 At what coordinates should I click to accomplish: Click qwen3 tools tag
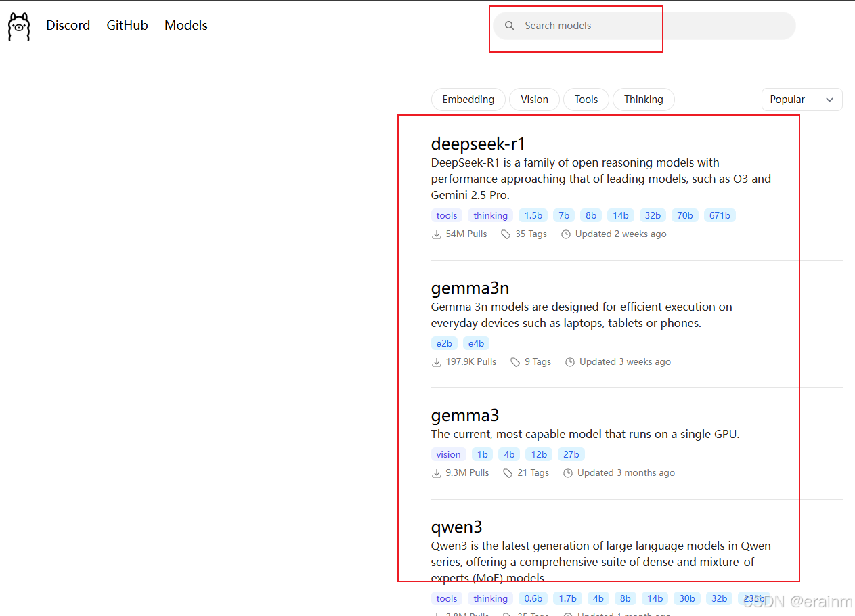point(447,598)
